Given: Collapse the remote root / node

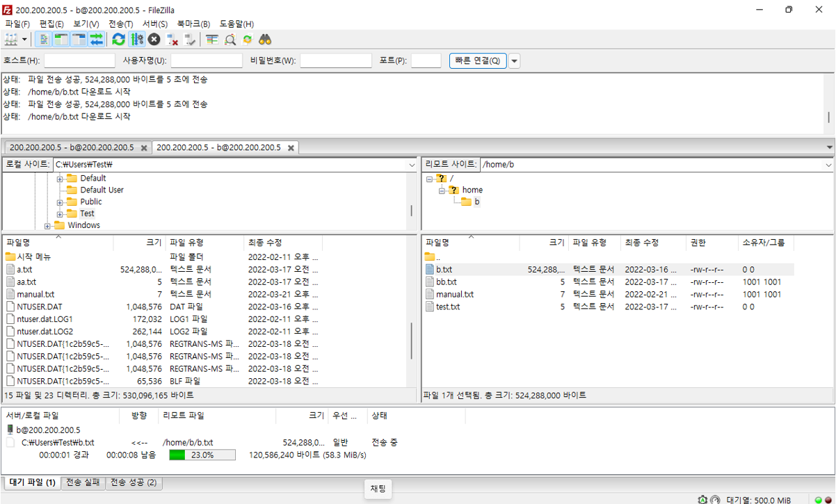Looking at the screenshot, I should click(430, 179).
